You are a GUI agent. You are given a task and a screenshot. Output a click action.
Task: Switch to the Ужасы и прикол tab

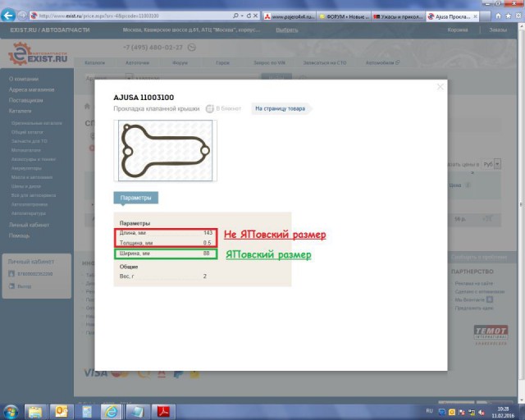[x=398, y=16]
